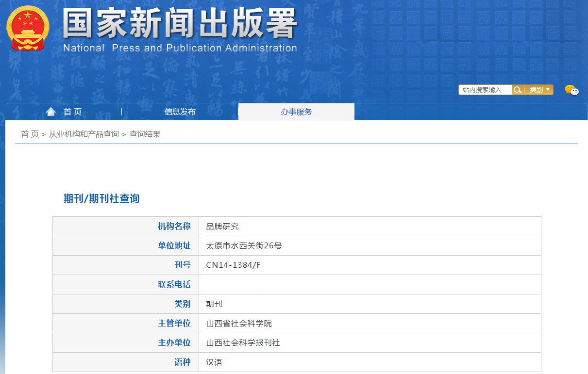Open the 从业机构和产品查询 breadcrumb link
The height and width of the screenshot is (374, 588).
[84, 134]
